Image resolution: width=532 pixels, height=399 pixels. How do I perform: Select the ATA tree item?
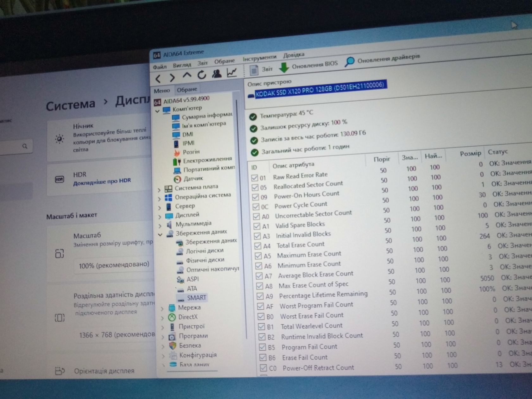(187, 289)
